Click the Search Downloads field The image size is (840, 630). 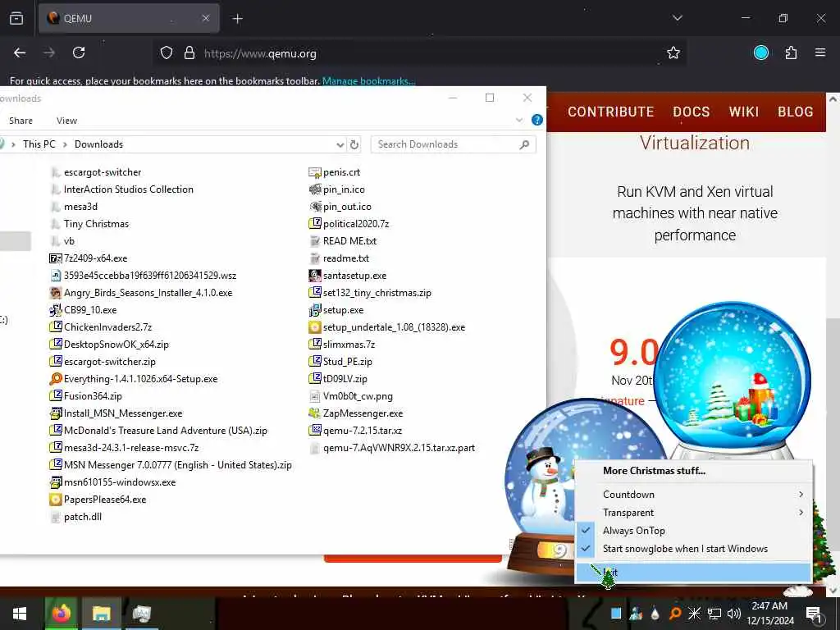[x=453, y=144]
